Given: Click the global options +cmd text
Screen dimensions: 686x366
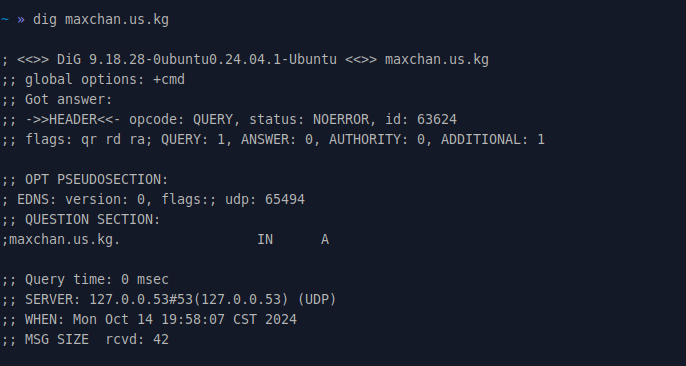Looking at the screenshot, I should [105, 80].
